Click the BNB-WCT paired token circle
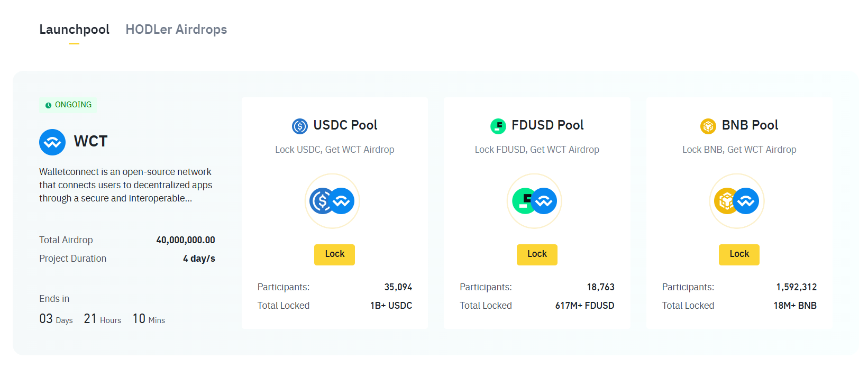This screenshot has height=368, width=868. (737, 201)
